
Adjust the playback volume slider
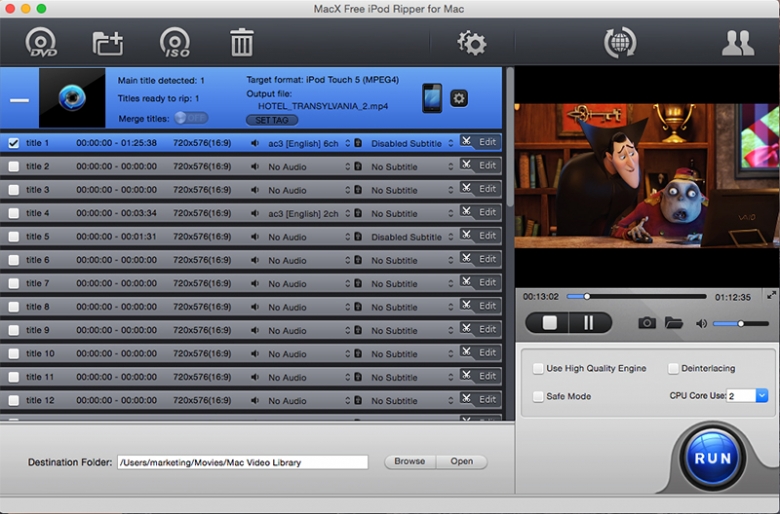[x=741, y=323]
